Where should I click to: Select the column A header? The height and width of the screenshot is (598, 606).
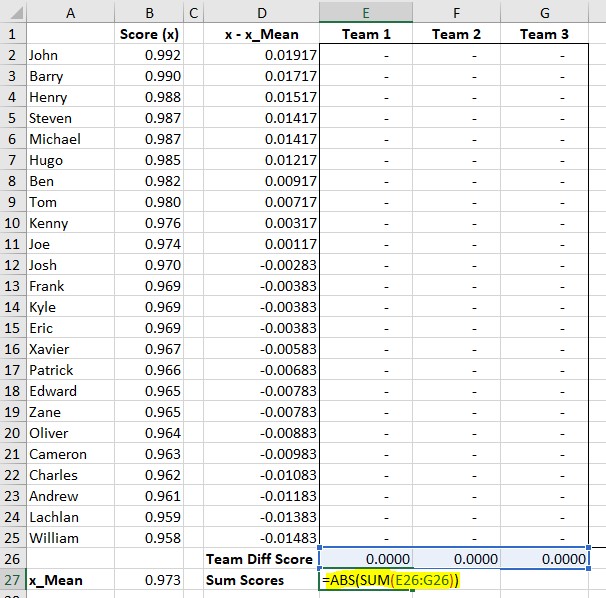(x=69, y=12)
